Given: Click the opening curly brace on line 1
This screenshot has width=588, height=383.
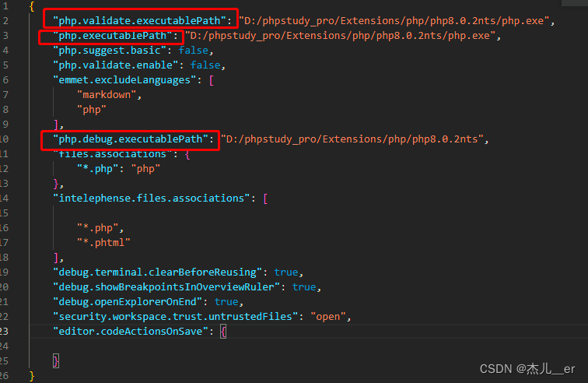Looking at the screenshot, I should (x=32, y=6).
